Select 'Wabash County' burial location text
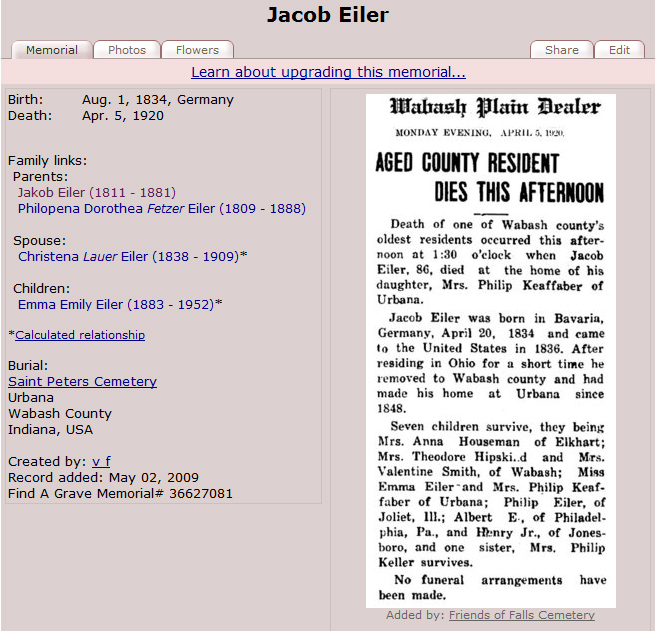This screenshot has width=660, height=631. click(x=60, y=413)
